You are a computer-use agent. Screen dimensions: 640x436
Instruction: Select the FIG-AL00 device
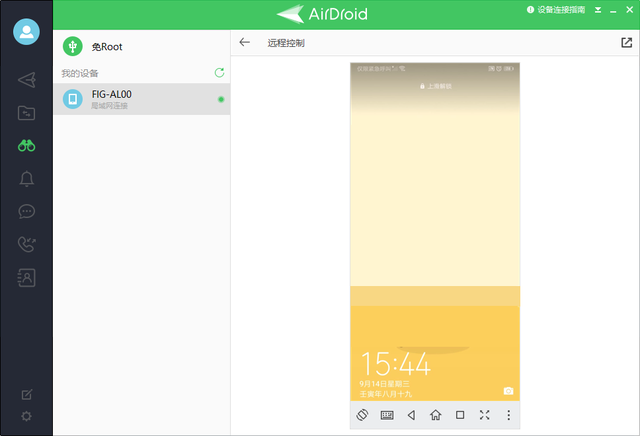141,99
